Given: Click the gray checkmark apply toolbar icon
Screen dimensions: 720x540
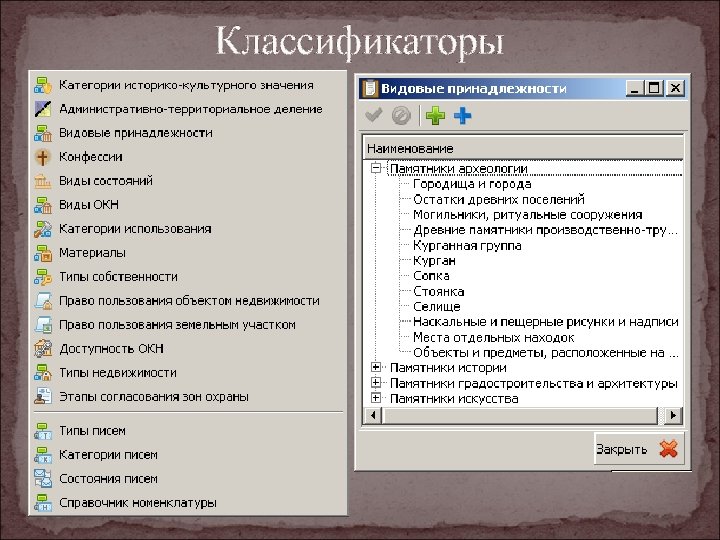Looking at the screenshot, I should (374, 115).
